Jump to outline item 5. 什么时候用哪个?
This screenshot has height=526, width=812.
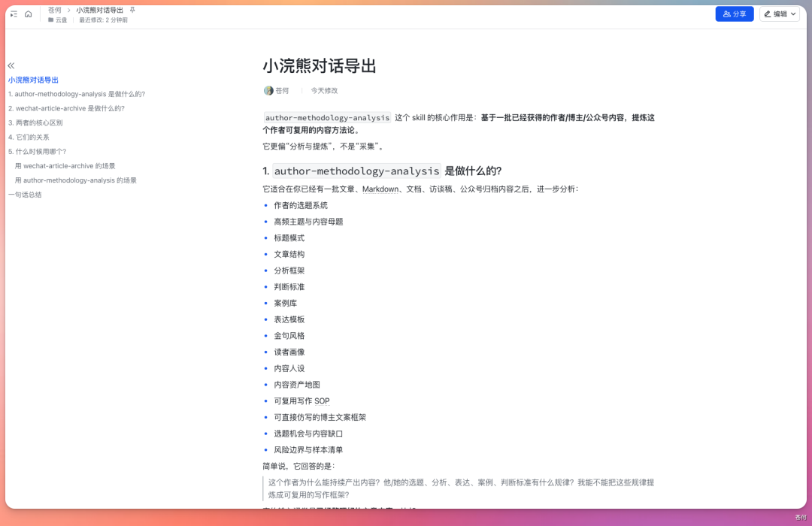click(x=38, y=152)
